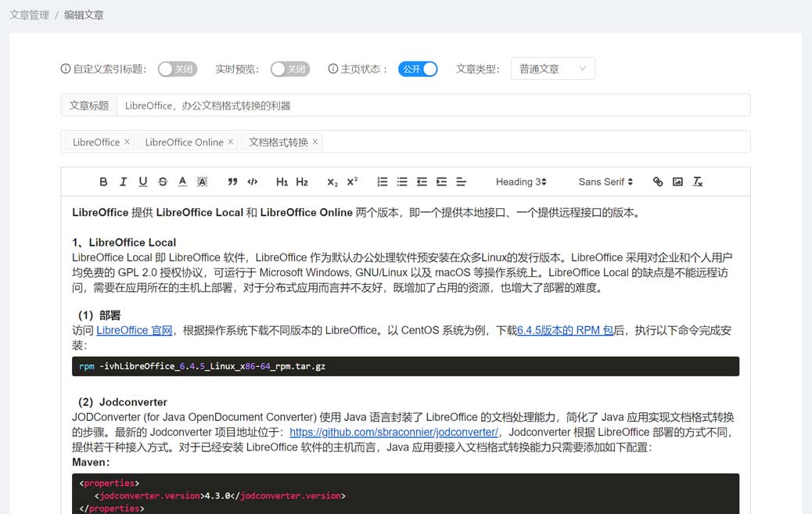Open the text background color picker

tap(203, 182)
